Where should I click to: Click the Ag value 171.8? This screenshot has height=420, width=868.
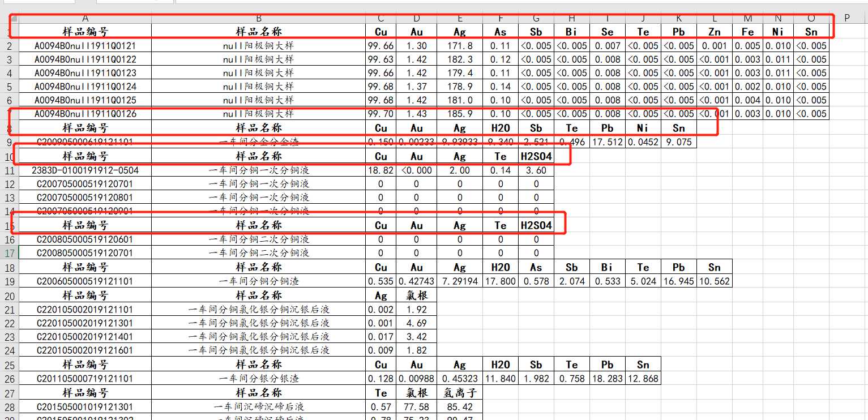coord(460,46)
